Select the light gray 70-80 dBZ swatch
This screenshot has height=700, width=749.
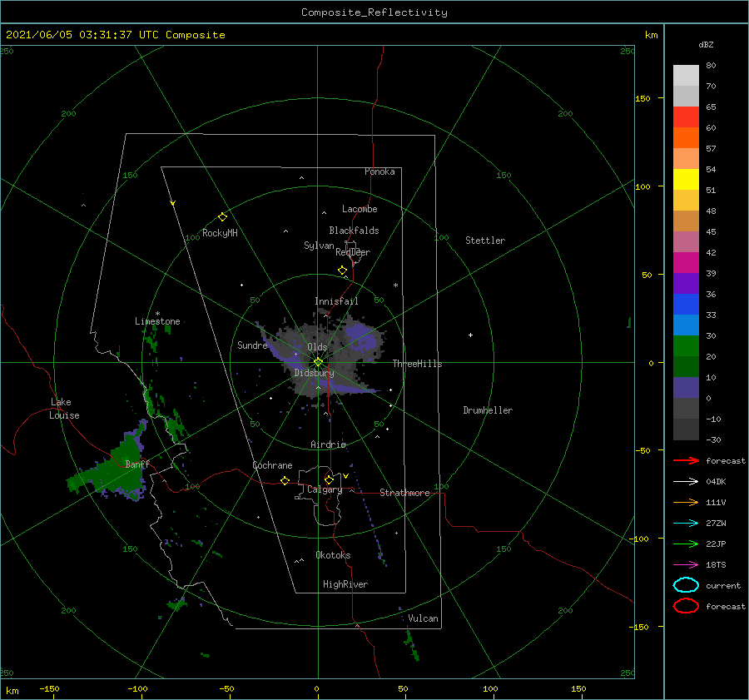pos(686,76)
